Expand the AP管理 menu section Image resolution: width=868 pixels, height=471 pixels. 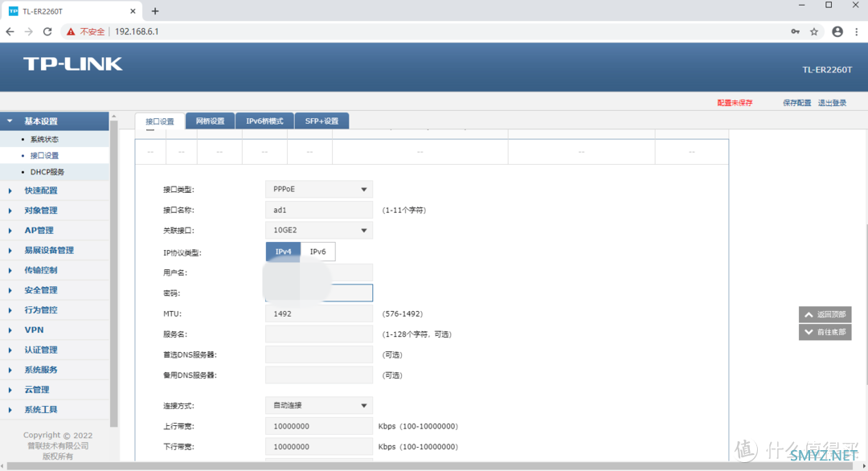click(55, 230)
